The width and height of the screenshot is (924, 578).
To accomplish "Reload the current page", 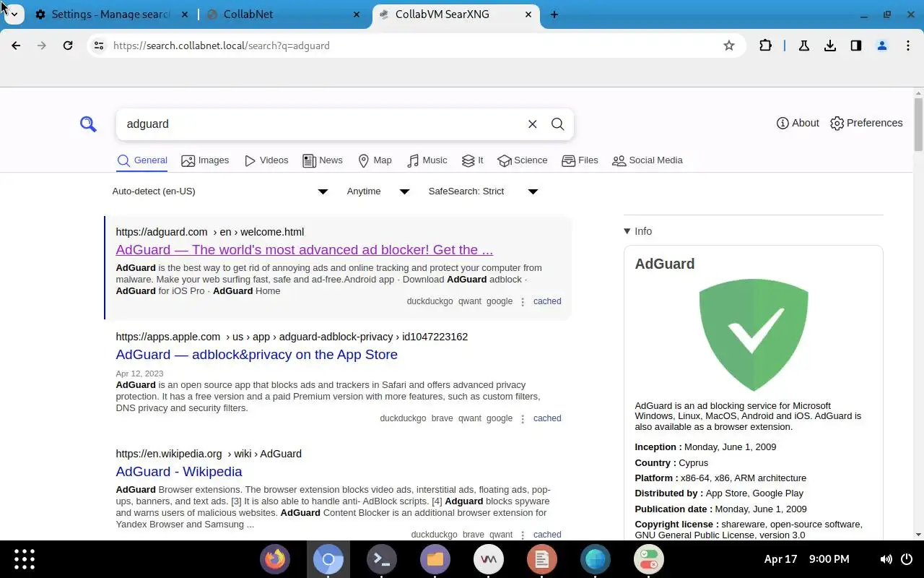I will pyautogui.click(x=68, y=46).
